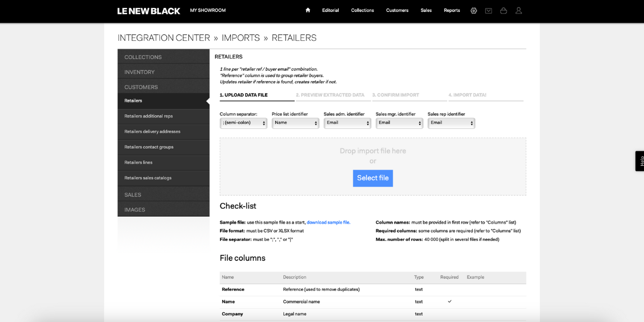Click the download sample file link
644x322 pixels.
coord(328,222)
